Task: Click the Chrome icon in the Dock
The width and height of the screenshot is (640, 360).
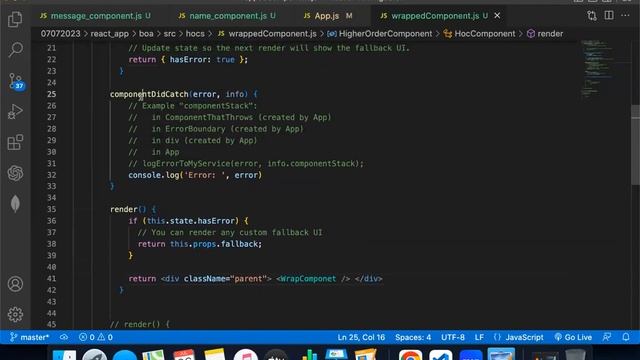Action: click(x=410, y=355)
